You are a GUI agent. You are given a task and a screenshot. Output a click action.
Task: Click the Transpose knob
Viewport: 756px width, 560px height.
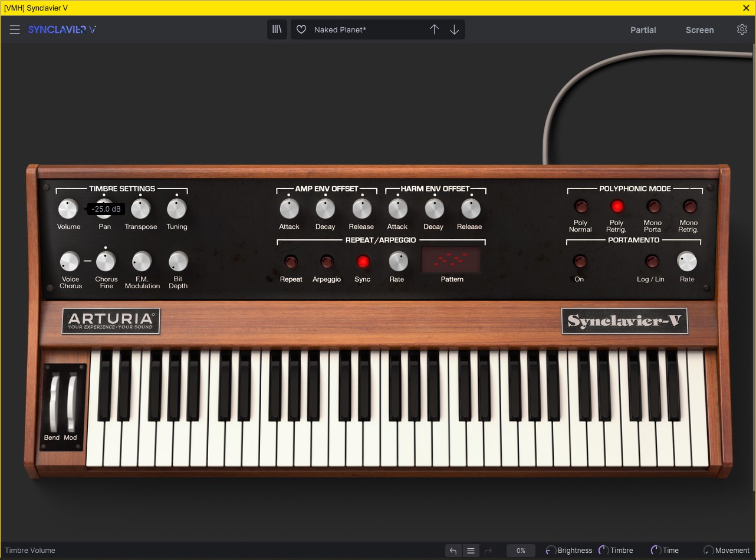click(140, 209)
